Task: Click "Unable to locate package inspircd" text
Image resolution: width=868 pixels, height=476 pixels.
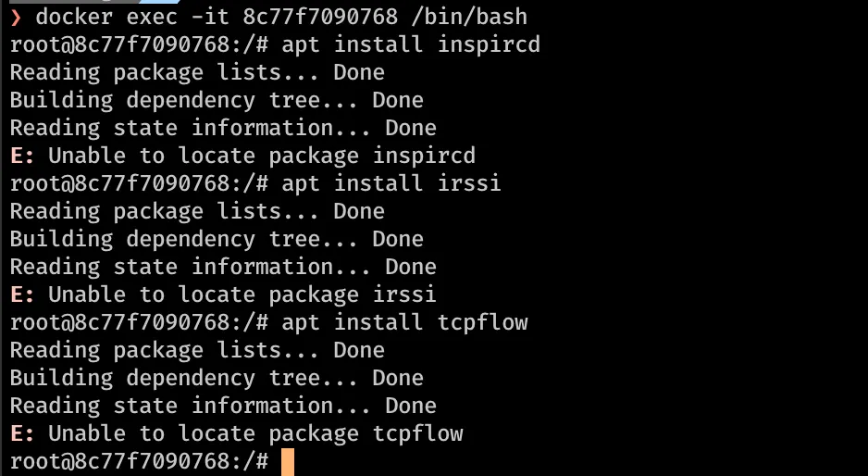Action: click(x=262, y=156)
